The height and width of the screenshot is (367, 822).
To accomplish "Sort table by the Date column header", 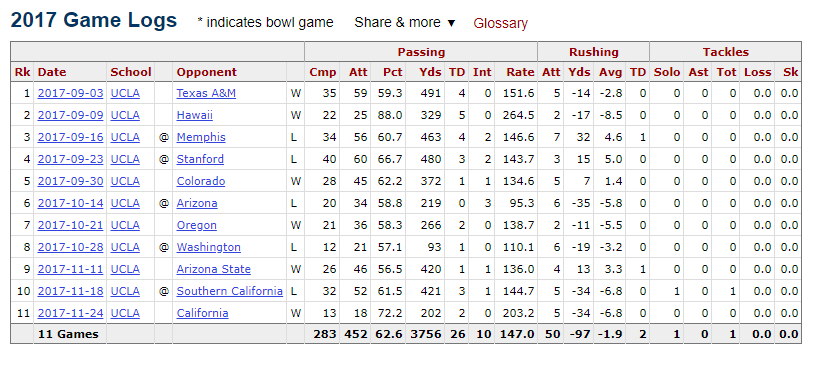I will [52, 72].
